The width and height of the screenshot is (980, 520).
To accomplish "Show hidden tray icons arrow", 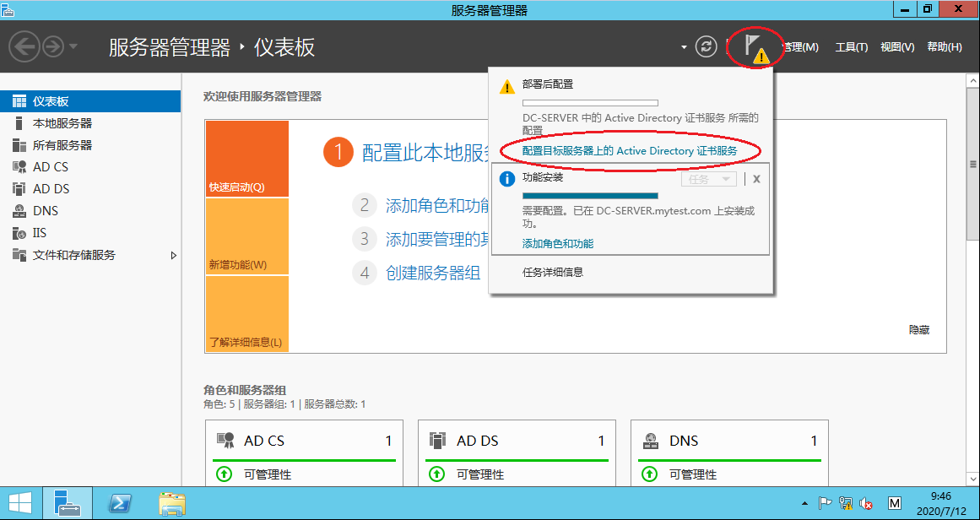I will coord(805,503).
